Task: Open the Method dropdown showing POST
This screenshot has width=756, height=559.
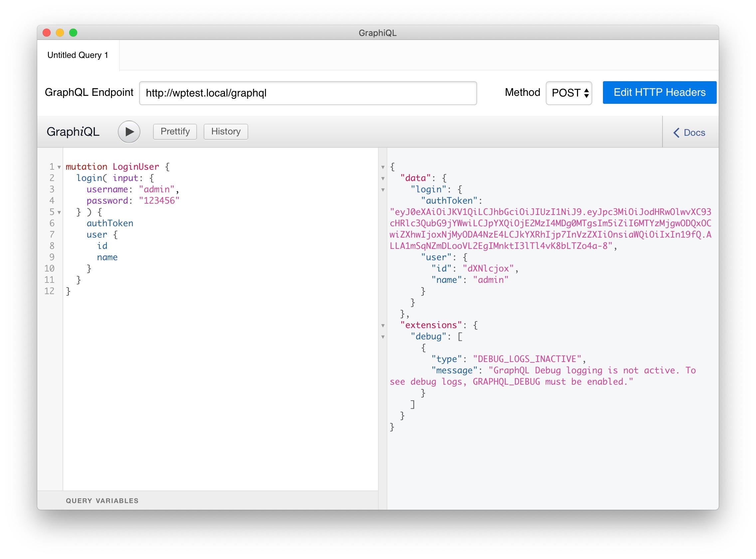Action: click(569, 93)
